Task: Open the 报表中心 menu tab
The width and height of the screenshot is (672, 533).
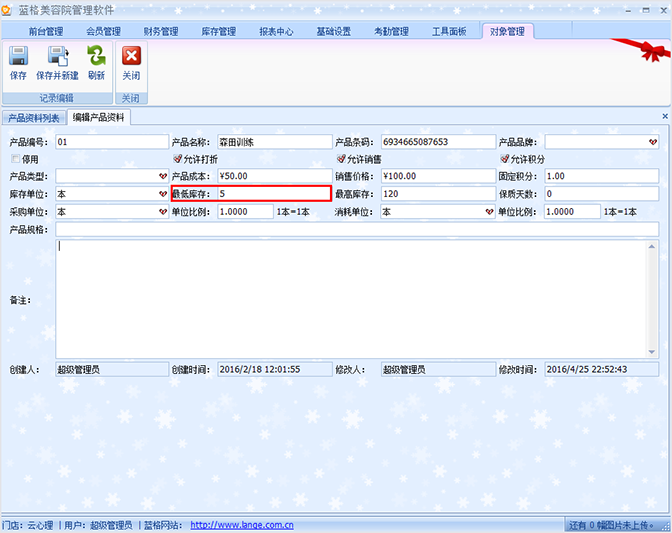Action: point(276,32)
